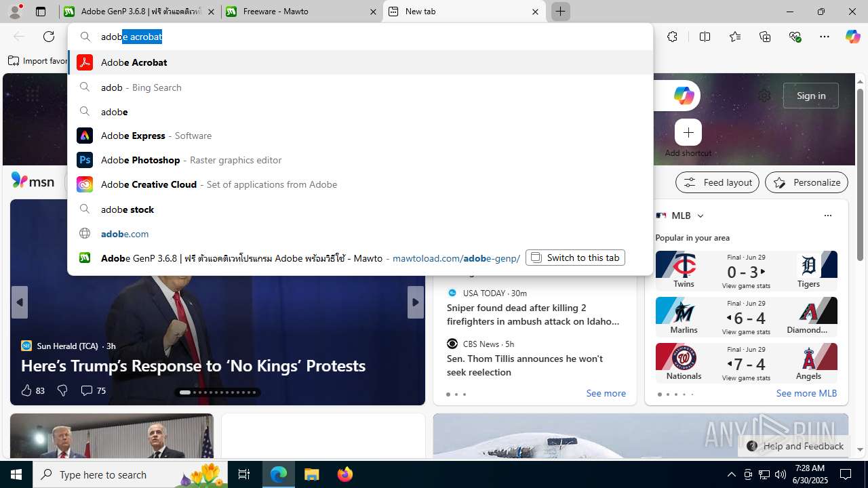The height and width of the screenshot is (488, 868).
Task: Open the Windows Start menu
Action: (x=16, y=474)
